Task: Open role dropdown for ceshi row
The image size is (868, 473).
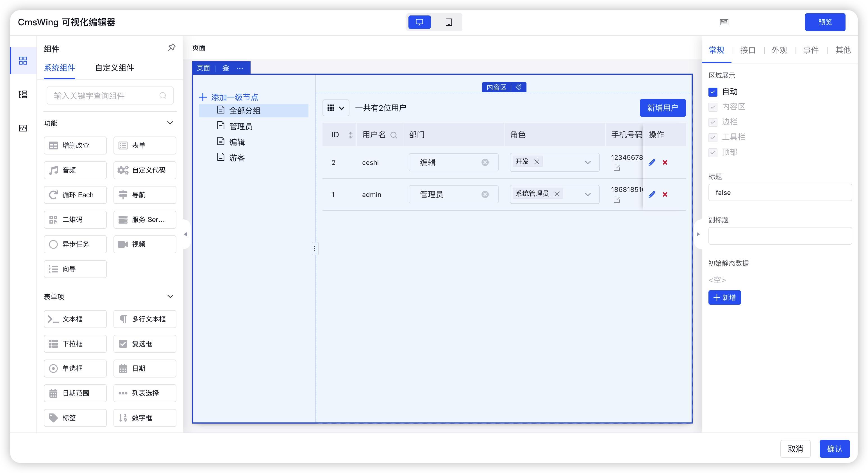Action: [588, 162]
